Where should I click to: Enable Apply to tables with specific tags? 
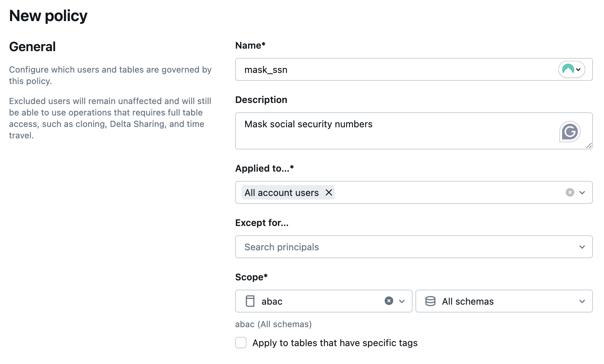click(x=241, y=343)
